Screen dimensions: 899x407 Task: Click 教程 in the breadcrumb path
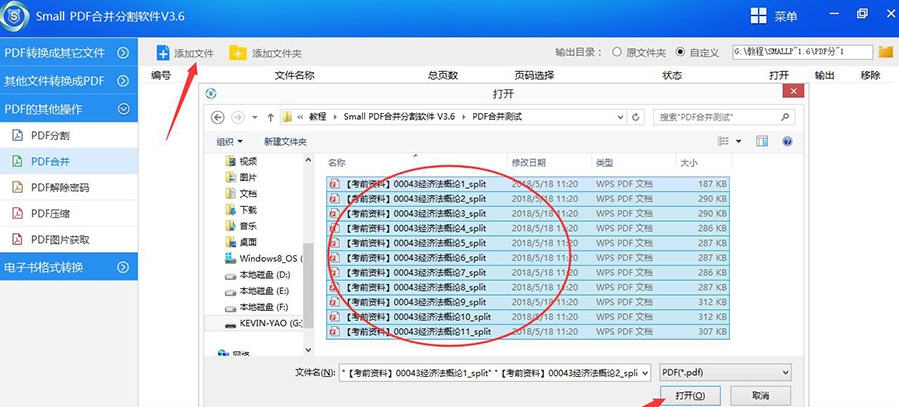(x=318, y=116)
